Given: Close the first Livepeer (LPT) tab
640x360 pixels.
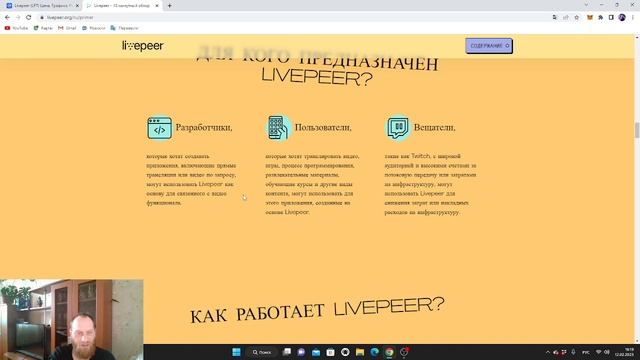Looking at the screenshot, I should (x=77, y=6).
